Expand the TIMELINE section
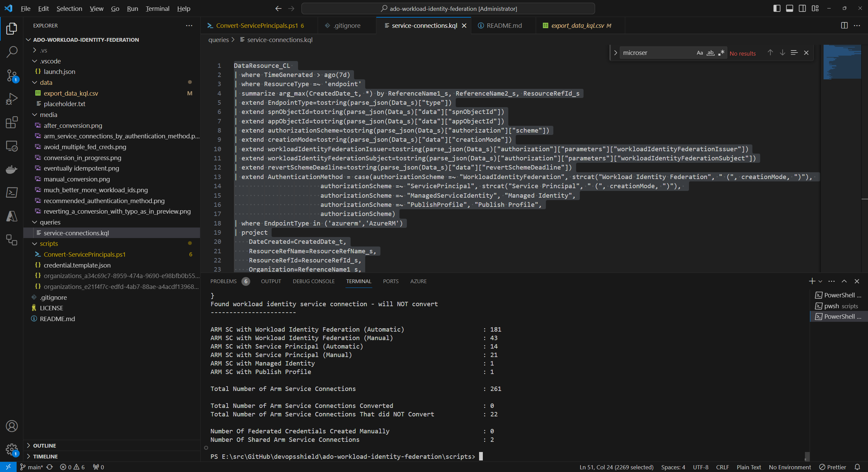This screenshot has height=472, width=868. click(112, 456)
